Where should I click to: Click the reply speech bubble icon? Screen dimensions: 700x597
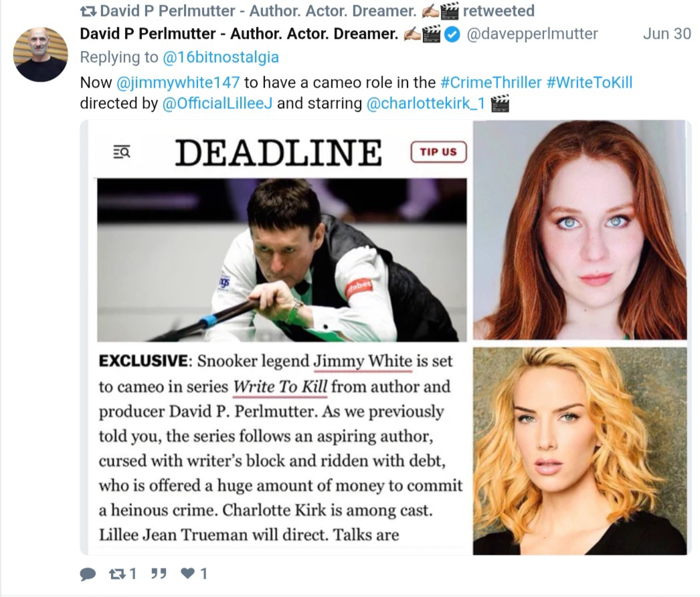(88, 574)
